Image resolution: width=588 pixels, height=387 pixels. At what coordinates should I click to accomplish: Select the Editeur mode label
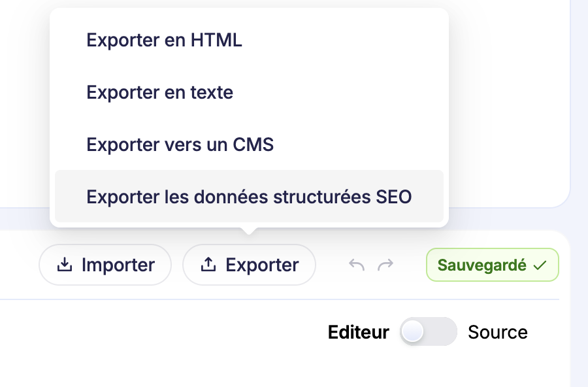pyautogui.click(x=358, y=332)
